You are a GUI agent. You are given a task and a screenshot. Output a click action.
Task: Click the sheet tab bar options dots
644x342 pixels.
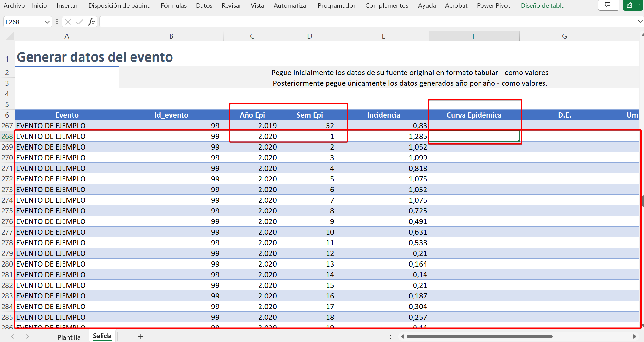391,337
